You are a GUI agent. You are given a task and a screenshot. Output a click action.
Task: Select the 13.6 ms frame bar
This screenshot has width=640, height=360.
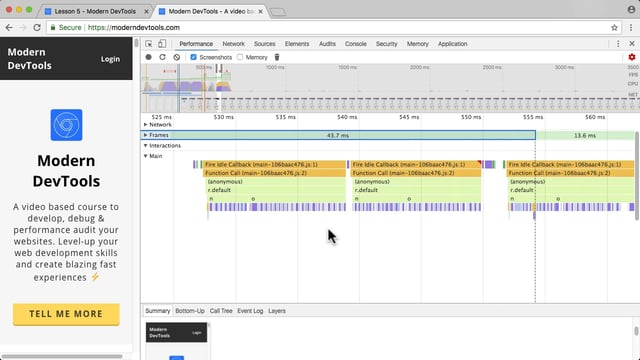[585, 135]
